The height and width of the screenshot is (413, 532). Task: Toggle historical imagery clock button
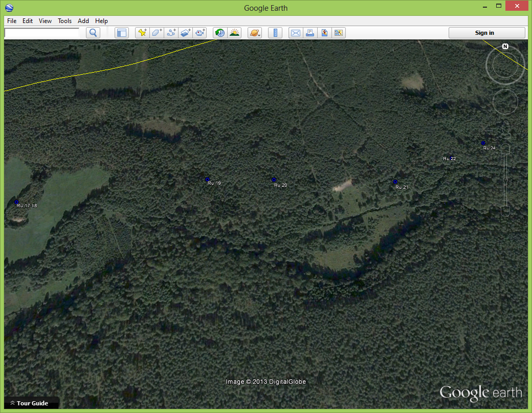220,33
